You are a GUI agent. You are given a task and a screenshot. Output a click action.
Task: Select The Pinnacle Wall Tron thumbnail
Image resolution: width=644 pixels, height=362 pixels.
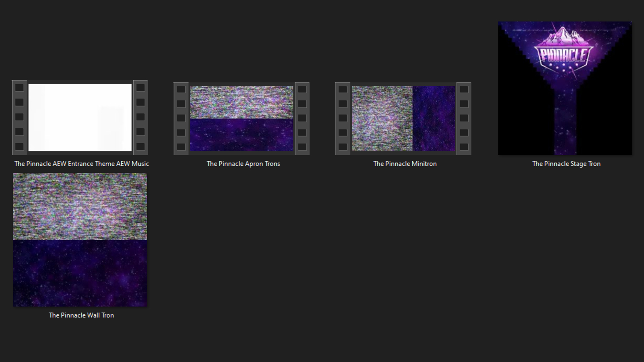(80, 240)
